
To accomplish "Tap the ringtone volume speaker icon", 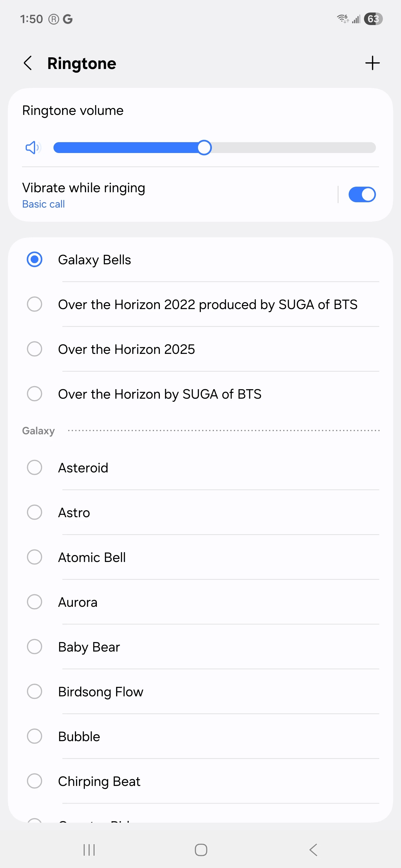I will click(32, 147).
